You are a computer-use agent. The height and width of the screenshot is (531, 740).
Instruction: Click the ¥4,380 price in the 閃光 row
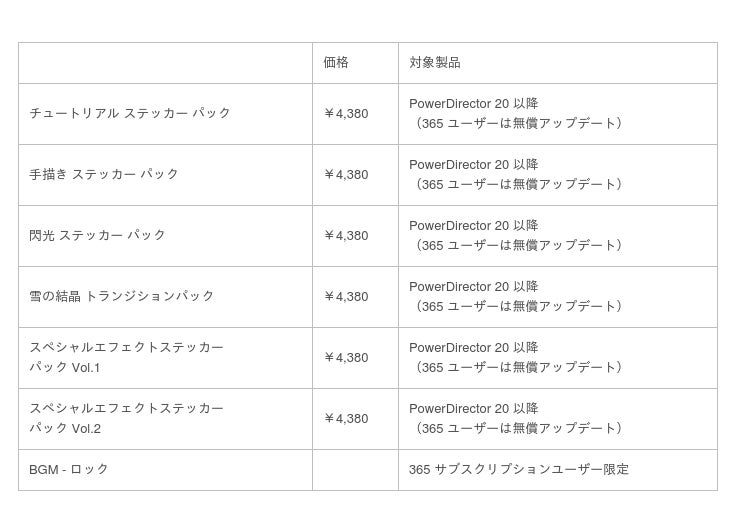click(x=346, y=236)
